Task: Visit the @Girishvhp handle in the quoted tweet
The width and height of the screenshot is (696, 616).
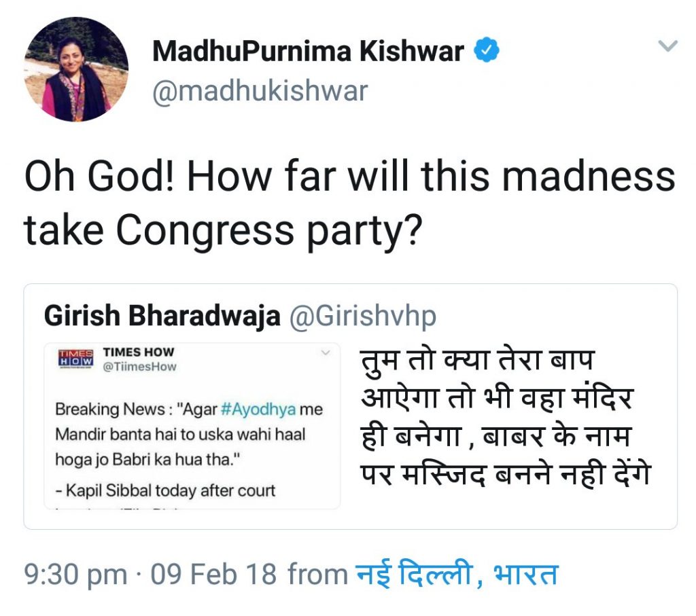Action: click(x=363, y=316)
